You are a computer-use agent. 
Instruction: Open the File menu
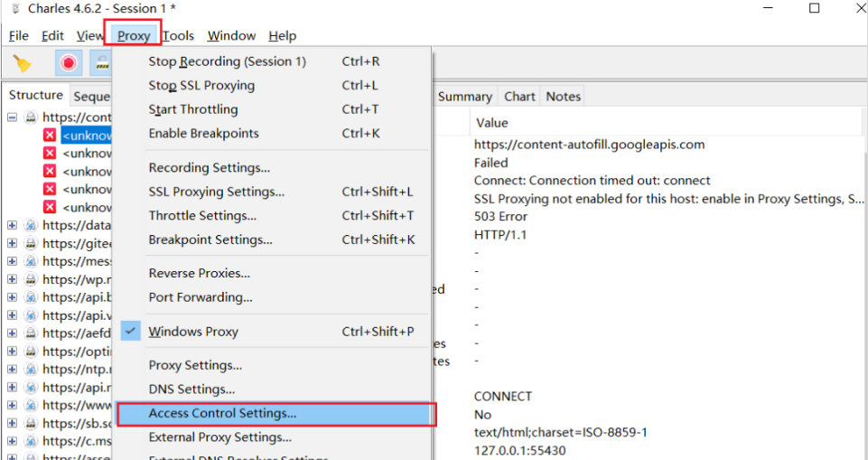point(19,35)
